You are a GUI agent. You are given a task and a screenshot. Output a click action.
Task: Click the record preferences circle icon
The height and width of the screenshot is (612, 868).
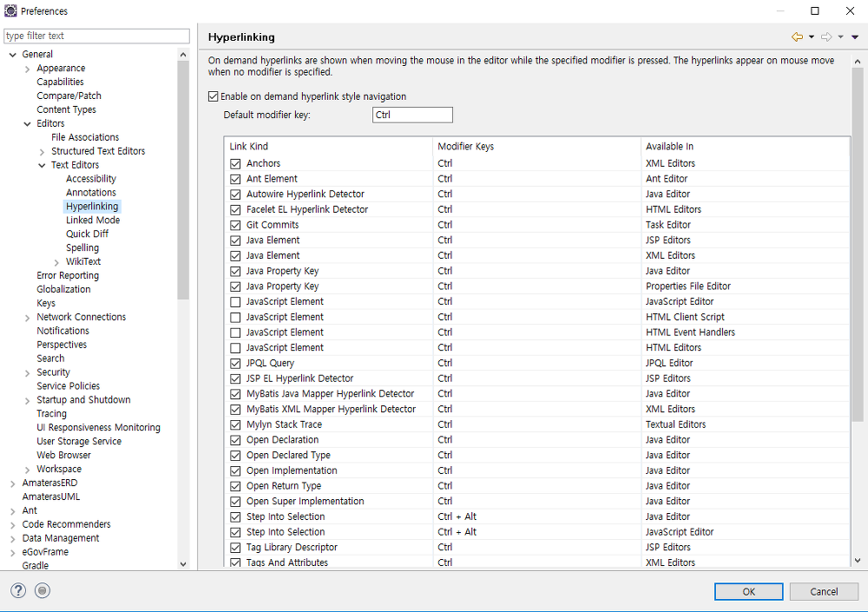pyautogui.click(x=42, y=590)
